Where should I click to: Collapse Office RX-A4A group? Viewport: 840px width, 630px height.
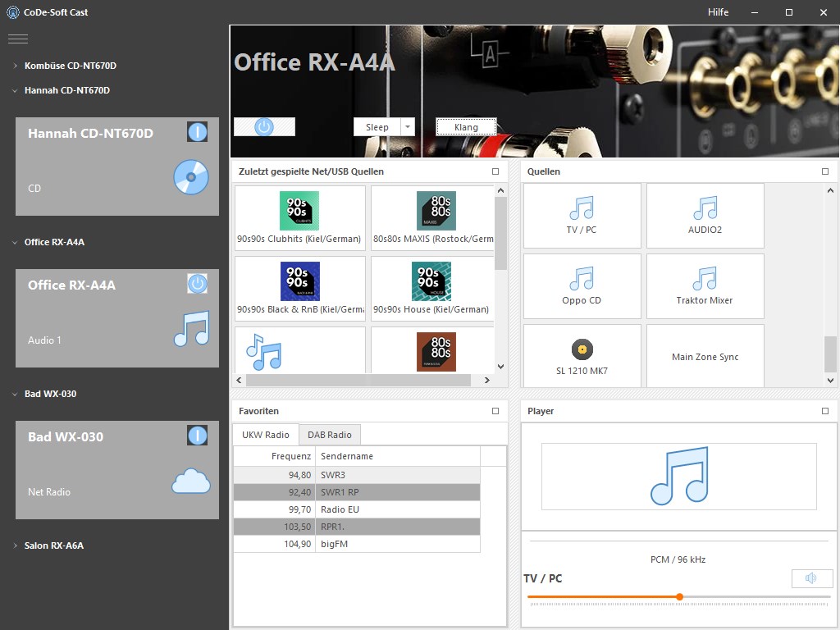15,242
